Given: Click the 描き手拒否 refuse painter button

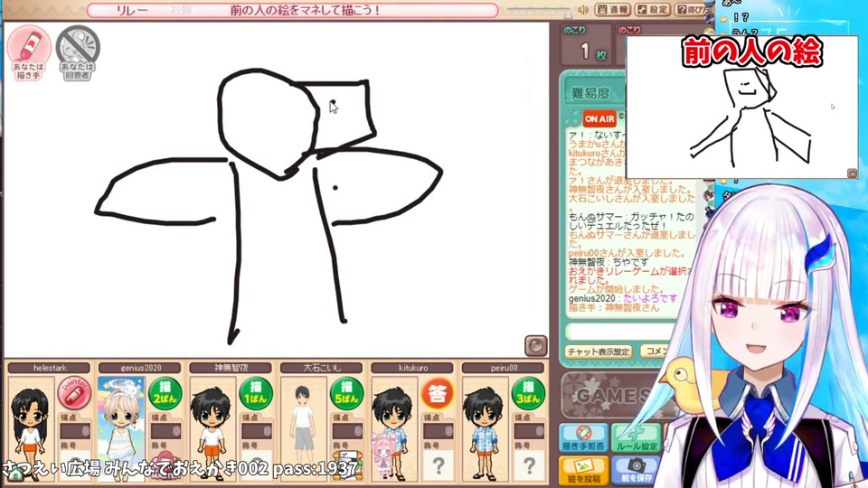Looking at the screenshot, I should point(583,437).
